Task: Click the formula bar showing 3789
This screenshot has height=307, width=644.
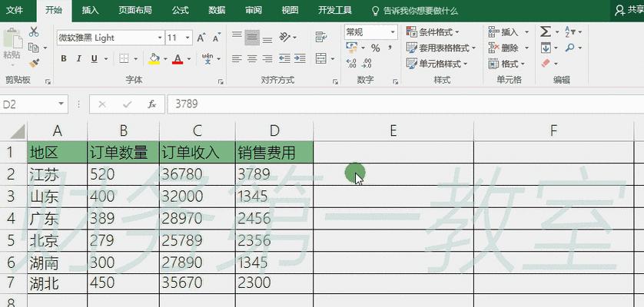Action: 405,104
